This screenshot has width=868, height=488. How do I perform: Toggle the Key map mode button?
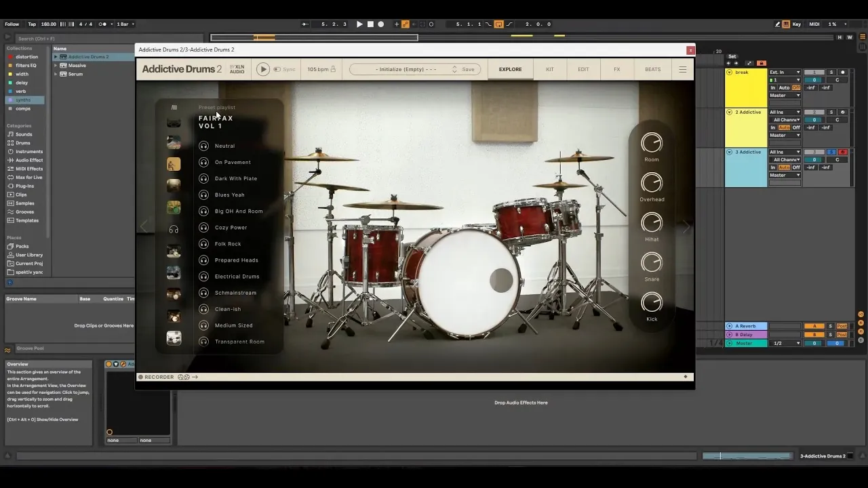pyautogui.click(x=797, y=24)
